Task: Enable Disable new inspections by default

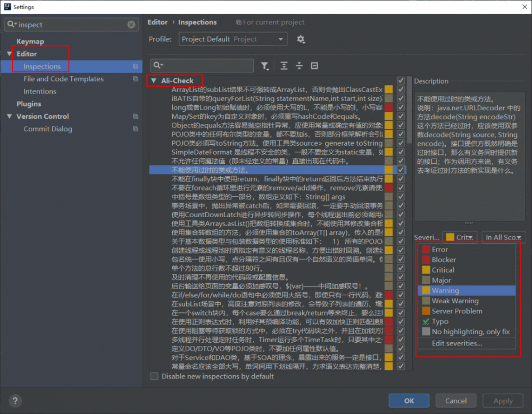Action: pos(154,376)
